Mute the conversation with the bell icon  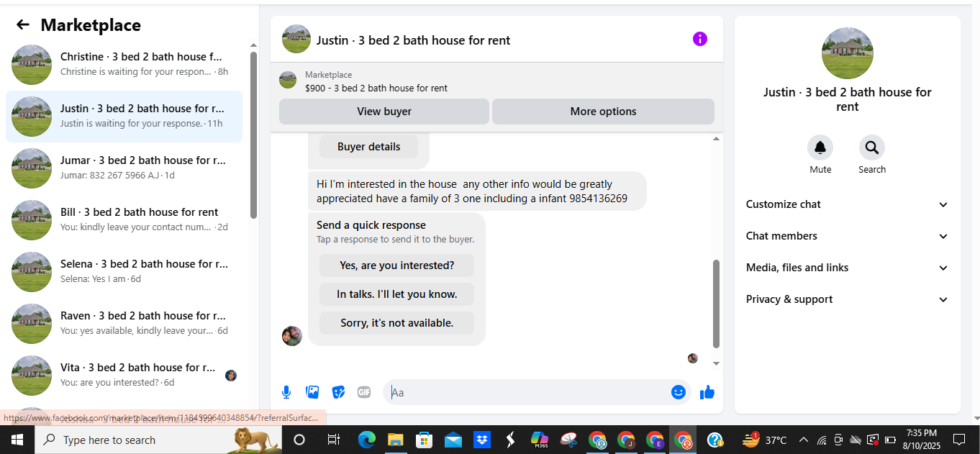pyautogui.click(x=820, y=147)
